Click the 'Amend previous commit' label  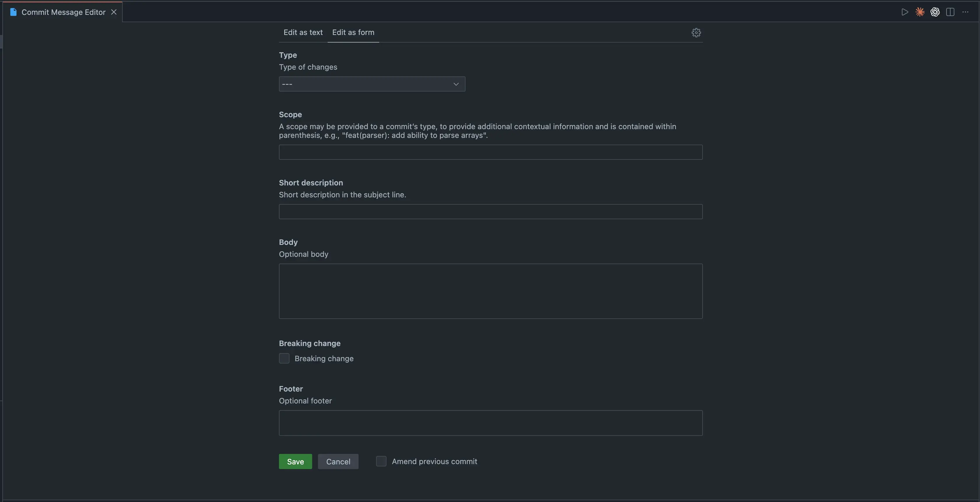(434, 461)
